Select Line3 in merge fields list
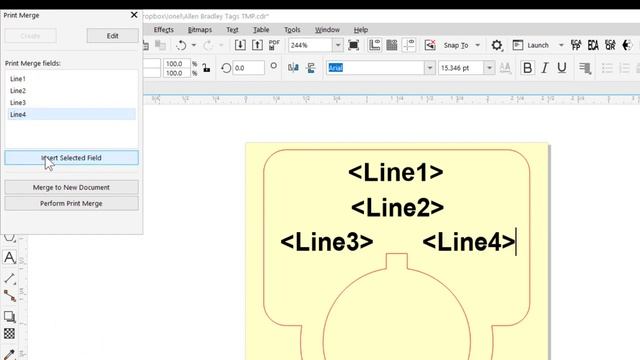The width and height of the screenshot is (640, 360). [x=71, y=102]
